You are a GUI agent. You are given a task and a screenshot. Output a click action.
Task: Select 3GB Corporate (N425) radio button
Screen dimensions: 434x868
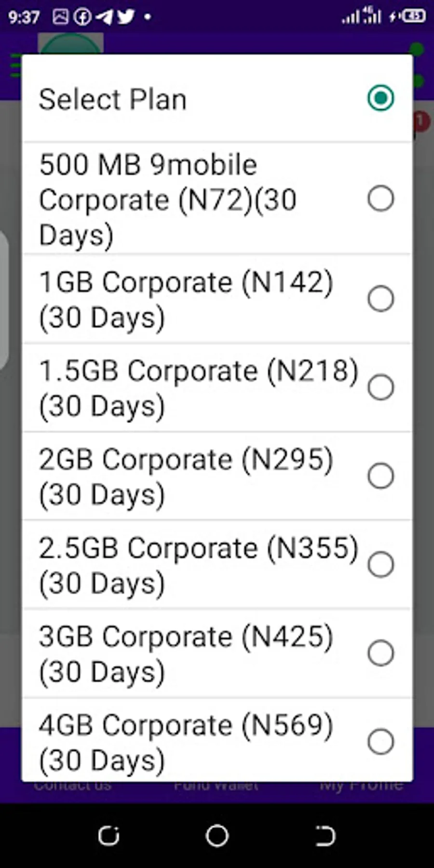(x=380, y=653)
